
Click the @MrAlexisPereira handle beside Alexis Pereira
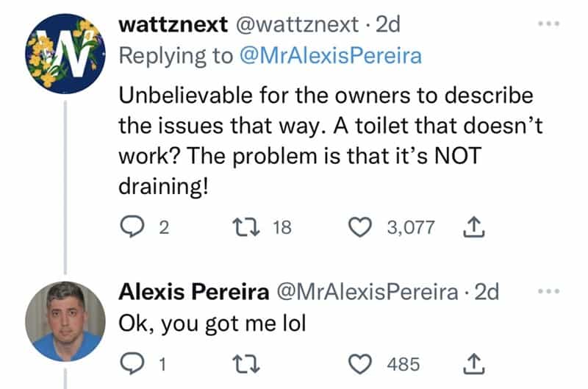pyautogui.click(x=367, y=291)
